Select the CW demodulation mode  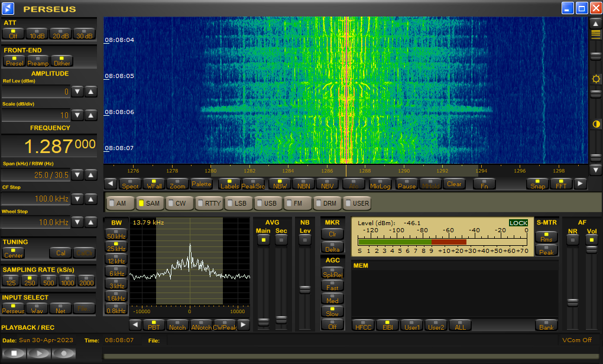[179, 203]
